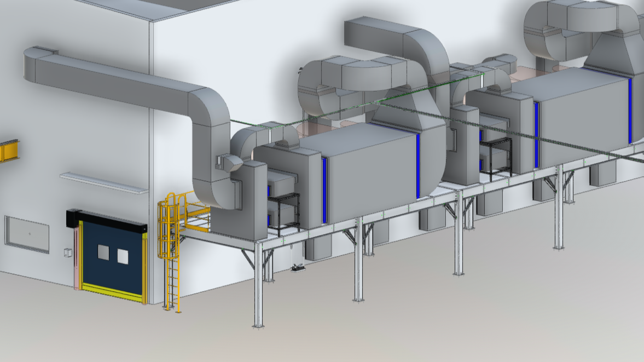Screen dimensions: 644x362
Task: Click the framed wall panel left of door
Action: click(x=27, y=234)
